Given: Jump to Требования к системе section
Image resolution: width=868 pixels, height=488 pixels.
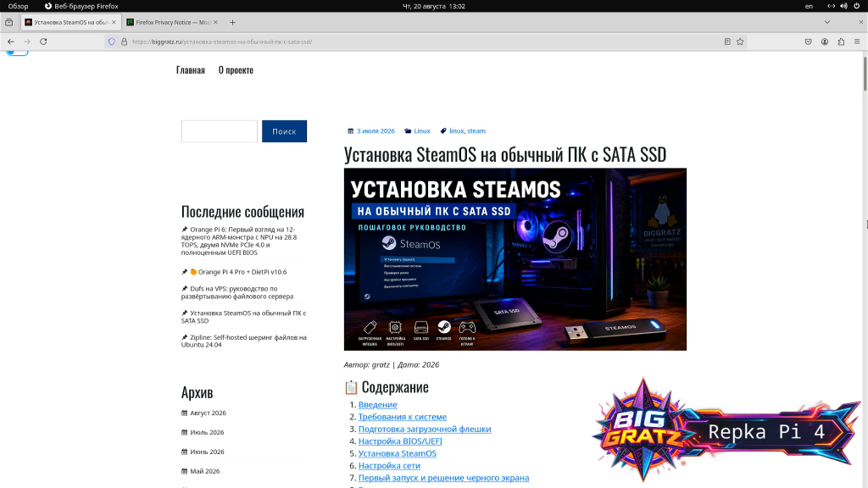Looking at the screenshot, I should pyautogui.click(x=403, y=417).
